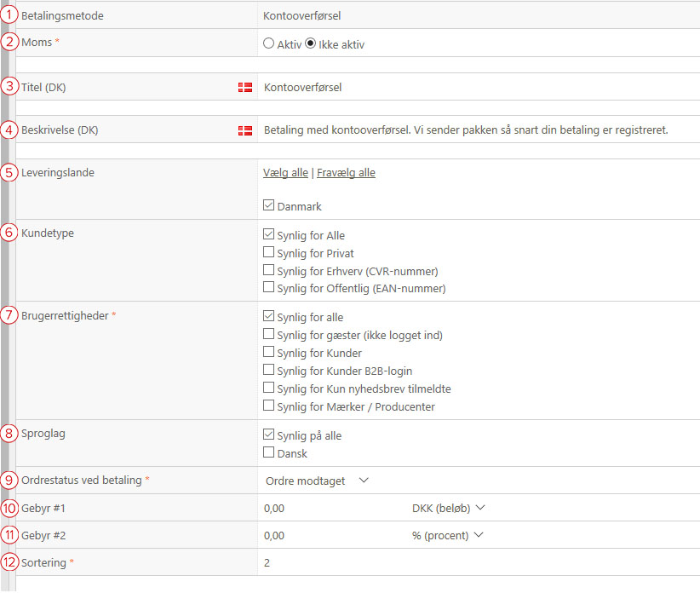
Task: Click the Vælg alle link
Action: 285,173
